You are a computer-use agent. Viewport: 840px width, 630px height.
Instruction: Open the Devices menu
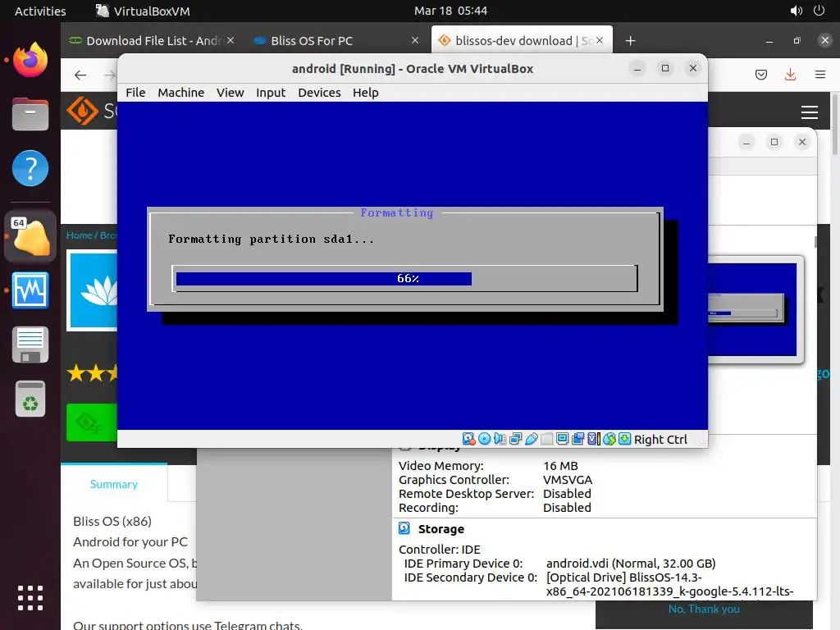click(319, 93)
